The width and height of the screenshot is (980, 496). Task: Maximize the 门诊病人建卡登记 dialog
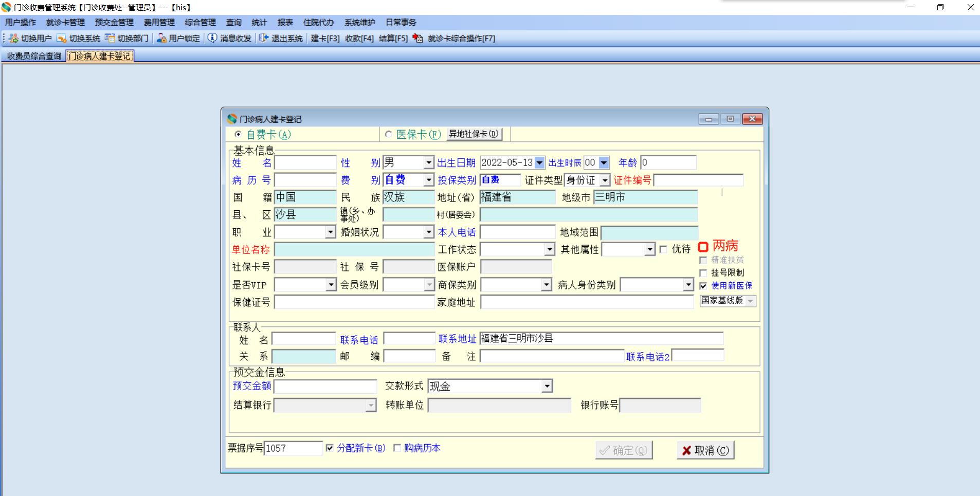point(730,119)
